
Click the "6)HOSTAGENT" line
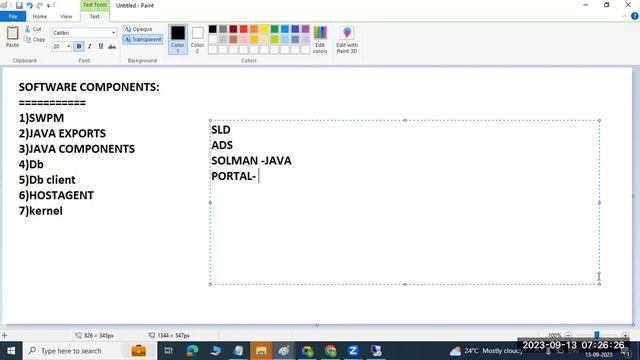point(56,196)
